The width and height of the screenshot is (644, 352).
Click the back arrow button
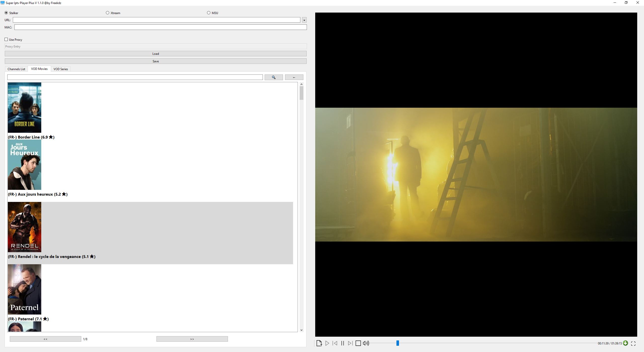[x=294, y=77]
